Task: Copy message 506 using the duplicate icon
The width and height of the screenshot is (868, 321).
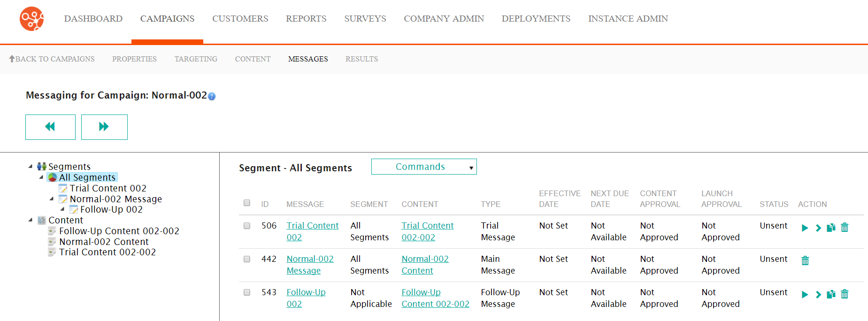Action: tap(831, 228)
